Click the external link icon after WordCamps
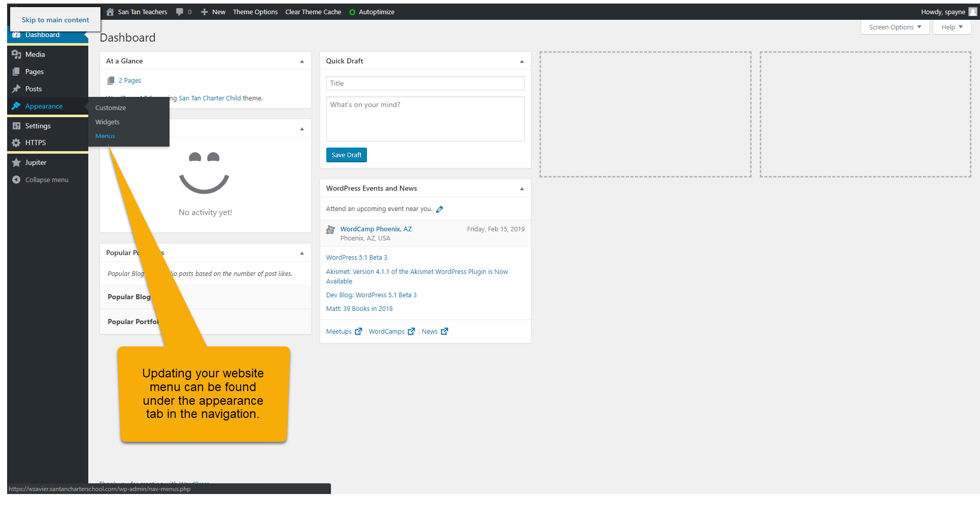Viewport: 980px width, 528px height. pyautogui.click(x=412, y=331)
